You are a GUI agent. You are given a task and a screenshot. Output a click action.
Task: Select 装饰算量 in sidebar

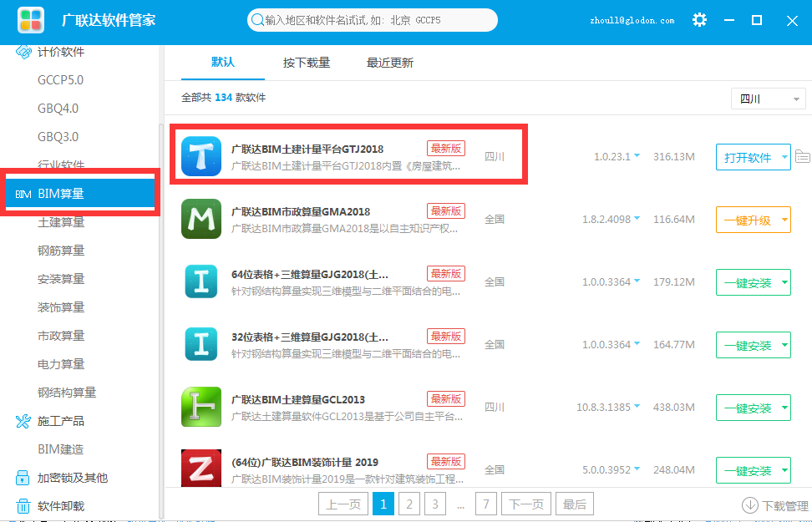tap(61, 307)
